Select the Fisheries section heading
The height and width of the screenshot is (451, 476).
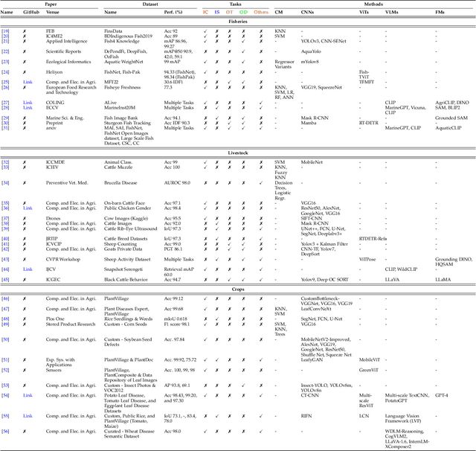238,22
